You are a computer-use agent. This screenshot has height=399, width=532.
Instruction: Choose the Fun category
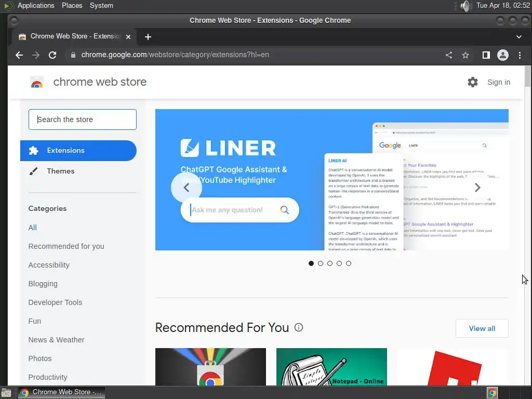(x=35, y=321)
